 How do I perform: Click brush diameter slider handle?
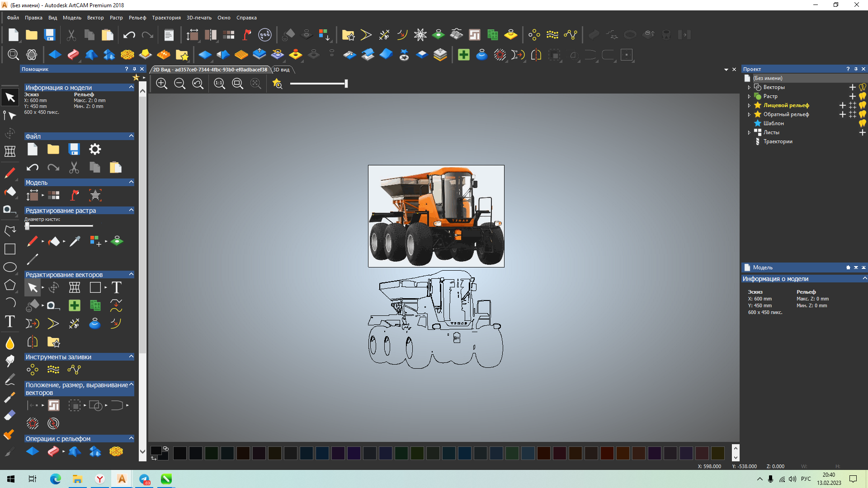pos(27,226)
